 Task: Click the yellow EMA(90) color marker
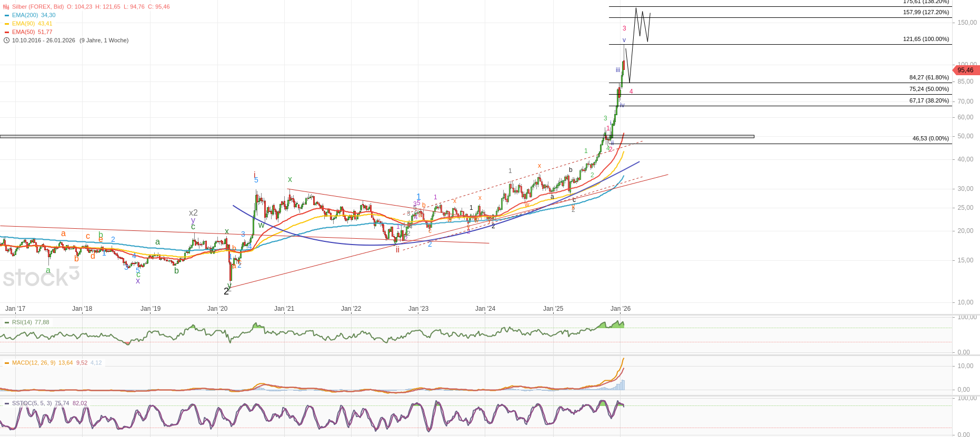point(6,24)
